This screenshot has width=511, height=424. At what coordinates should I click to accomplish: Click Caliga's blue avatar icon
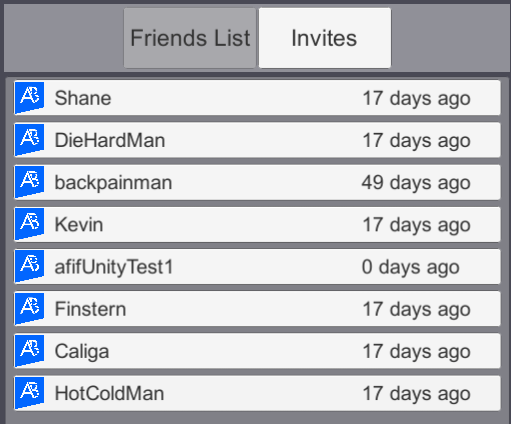coord(30,351)
